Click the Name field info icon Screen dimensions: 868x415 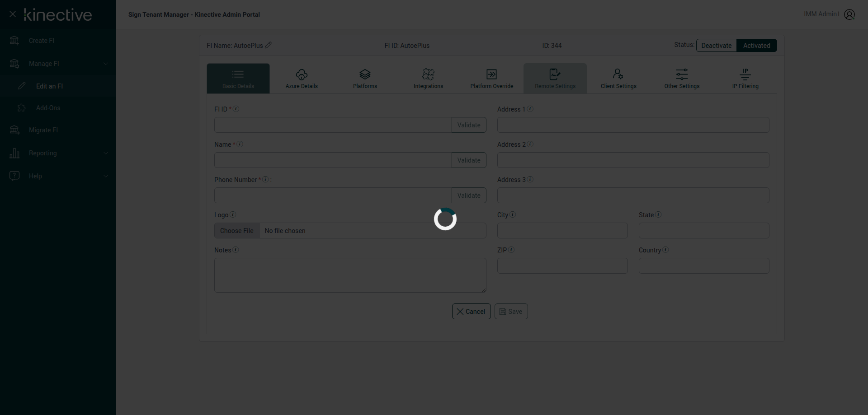[240, 144]
